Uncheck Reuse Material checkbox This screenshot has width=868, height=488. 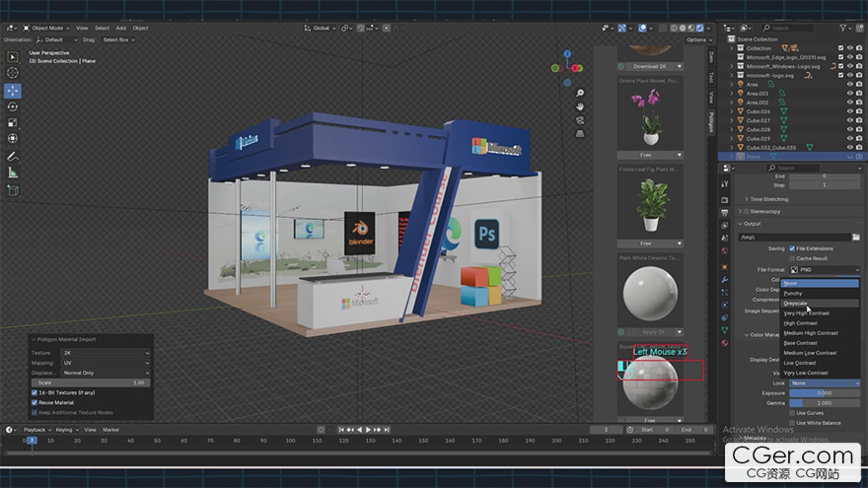point(35,403)
